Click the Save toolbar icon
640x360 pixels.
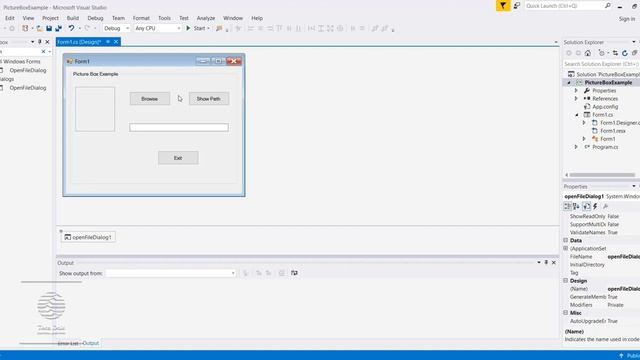click(x=49, y=28)
